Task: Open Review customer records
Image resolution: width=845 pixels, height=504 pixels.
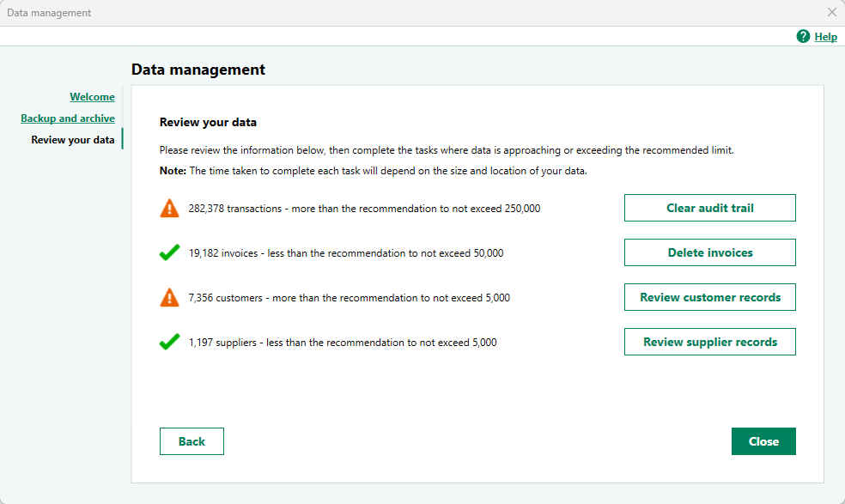Action: coord(709,297)
